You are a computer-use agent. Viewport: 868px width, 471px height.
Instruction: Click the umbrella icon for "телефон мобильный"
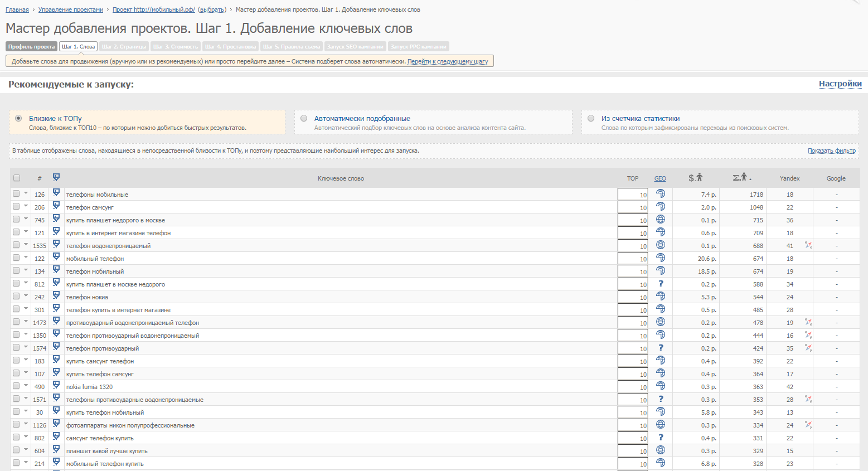[661, 270]
